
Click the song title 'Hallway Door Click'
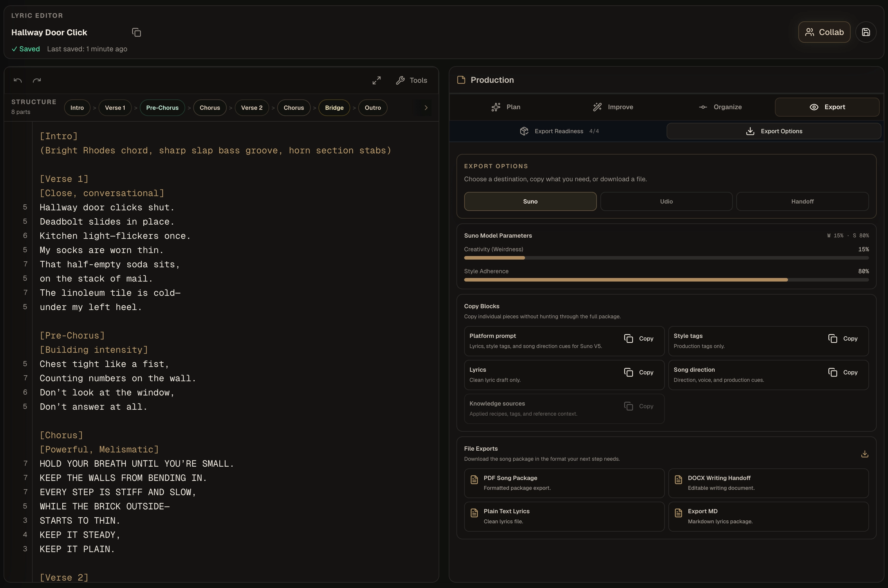tap(49, 33)
